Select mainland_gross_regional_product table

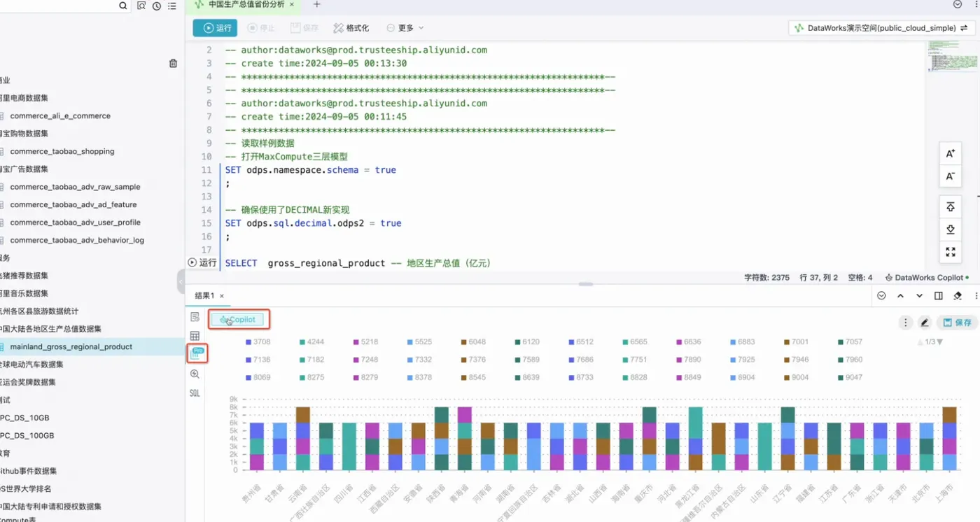[71, 347]
